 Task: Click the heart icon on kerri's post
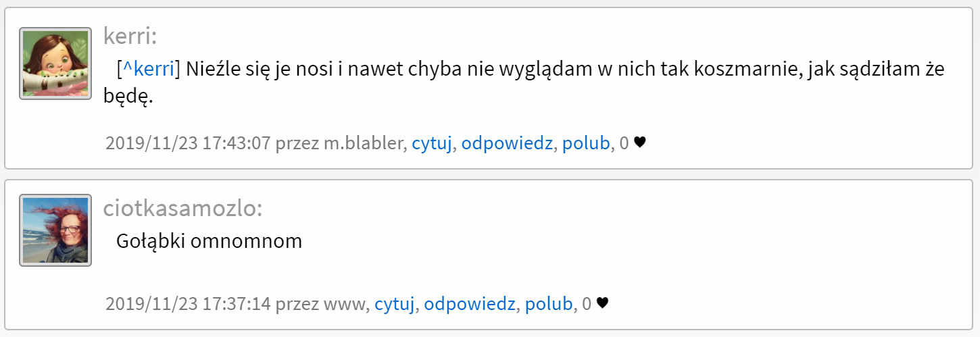tap(639, 142)
